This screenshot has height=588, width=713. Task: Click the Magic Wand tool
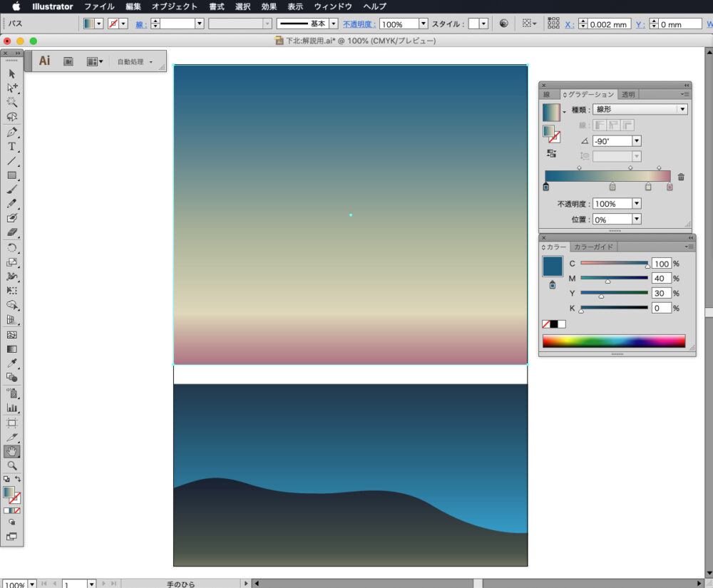click(12, 103)
